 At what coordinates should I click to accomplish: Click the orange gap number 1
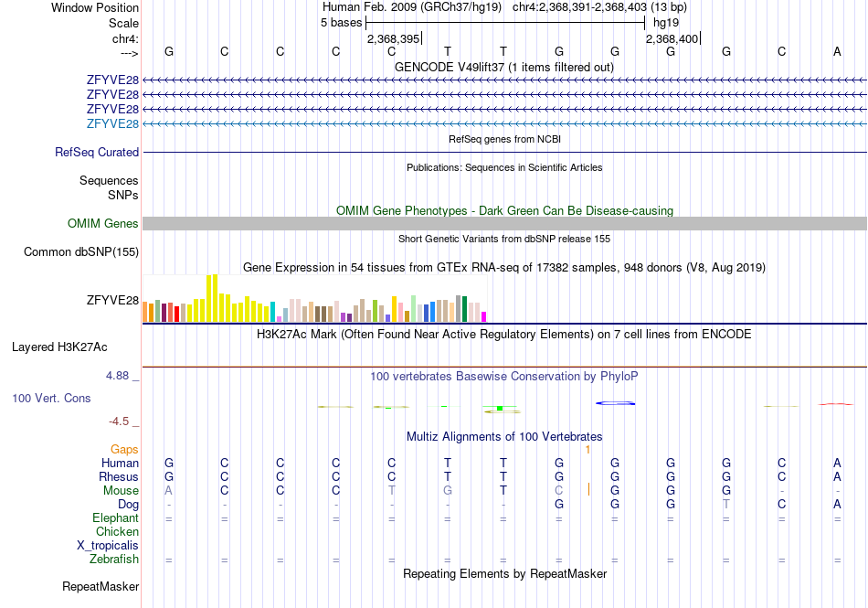[587, 450]
